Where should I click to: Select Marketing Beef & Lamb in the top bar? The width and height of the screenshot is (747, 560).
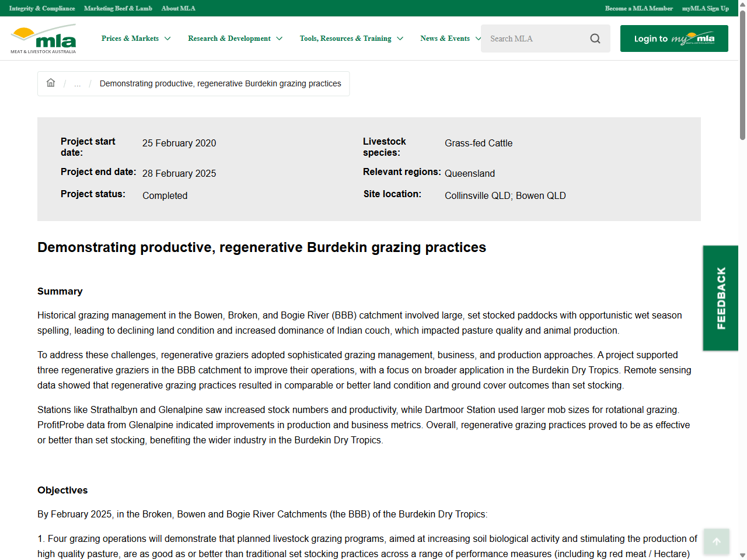coord(118,8)
